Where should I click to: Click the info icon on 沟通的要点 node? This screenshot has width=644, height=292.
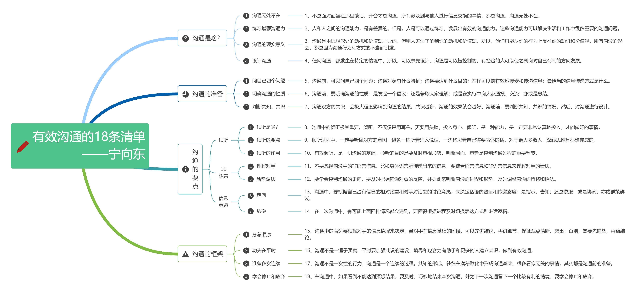pos(185,169)
